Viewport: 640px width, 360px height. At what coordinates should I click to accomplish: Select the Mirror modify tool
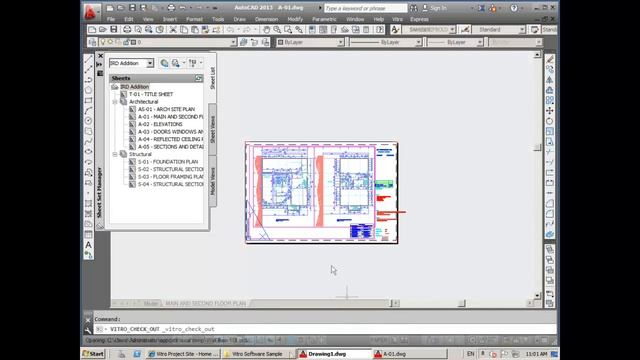pyautogui.click(x=550, y=80)
